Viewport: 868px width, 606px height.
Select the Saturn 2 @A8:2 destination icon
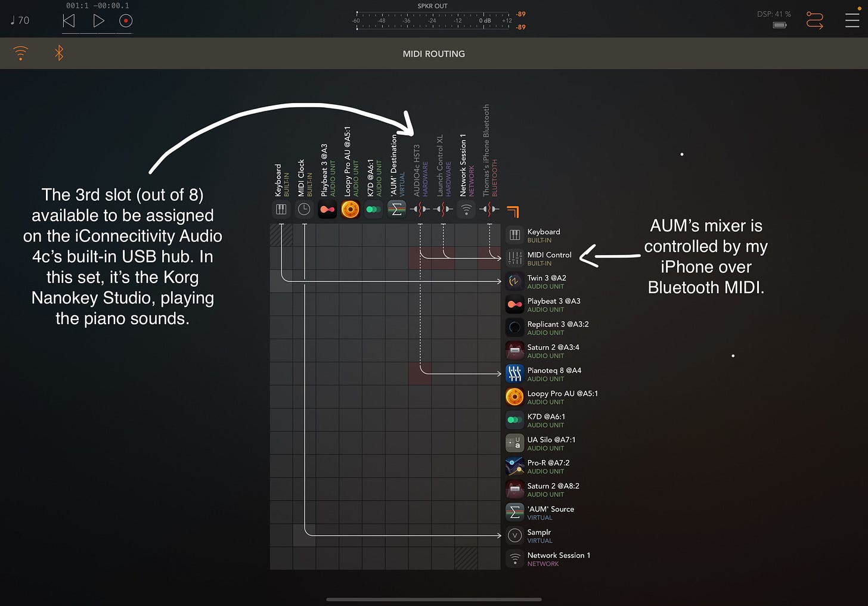[514, 489]
